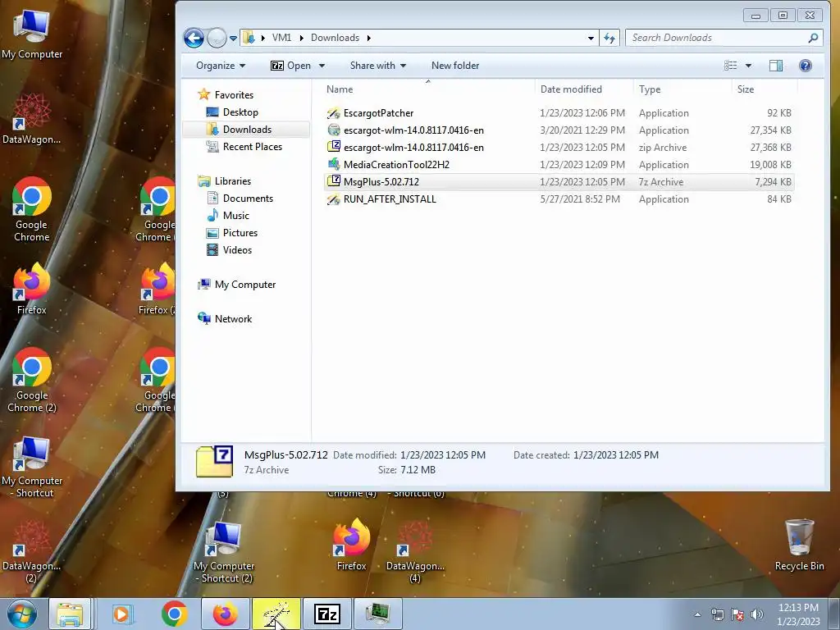The height and width of the screenshot is (630, 840).
Task: Click the Change your view icon
Action: [x=730, y=66]
